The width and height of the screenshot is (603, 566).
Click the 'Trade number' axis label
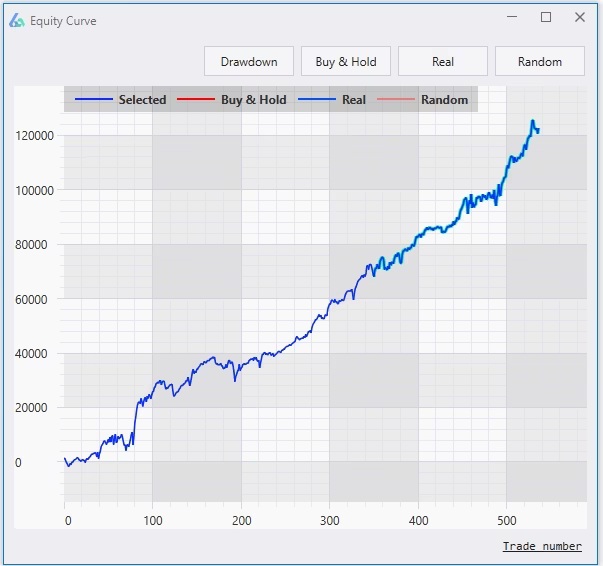(x=541, y=546)
